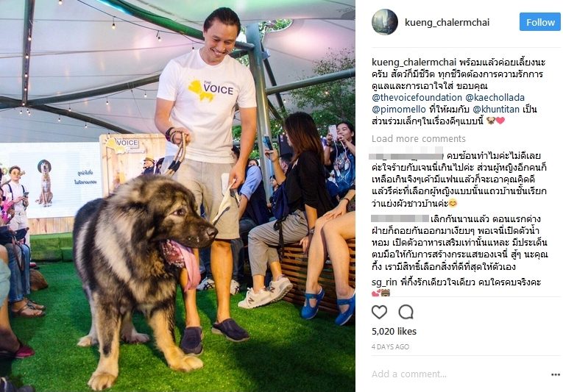Open sg_rin commenter profile
The image size is (563, 392).
pyautogui.click(x=384, y=282)
